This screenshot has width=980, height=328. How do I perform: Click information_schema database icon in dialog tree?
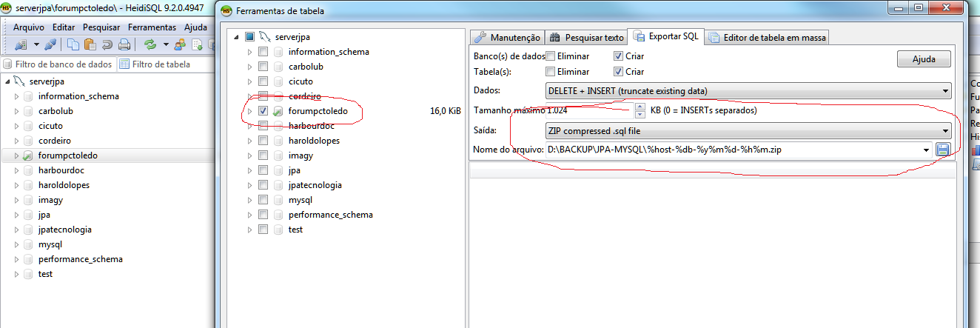(278, 52)
